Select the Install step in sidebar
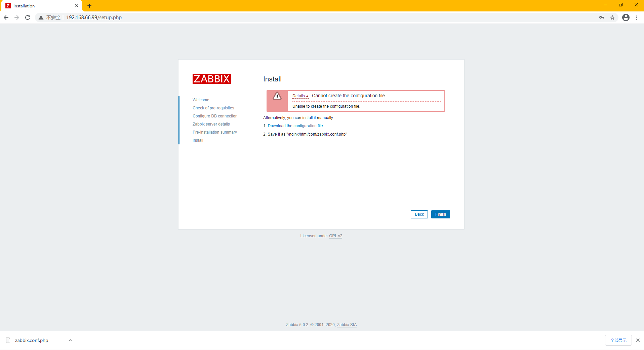The height and width of the screenshot is (350, 644). coord(198,140)
